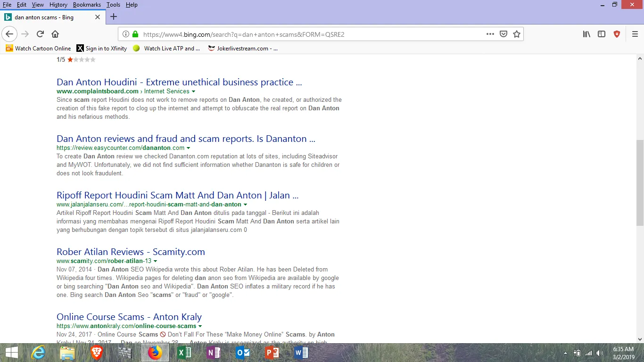The height and width of the screenshot is (362, 644).
Task: Open the Help menu
Action: tap(132, 5)
